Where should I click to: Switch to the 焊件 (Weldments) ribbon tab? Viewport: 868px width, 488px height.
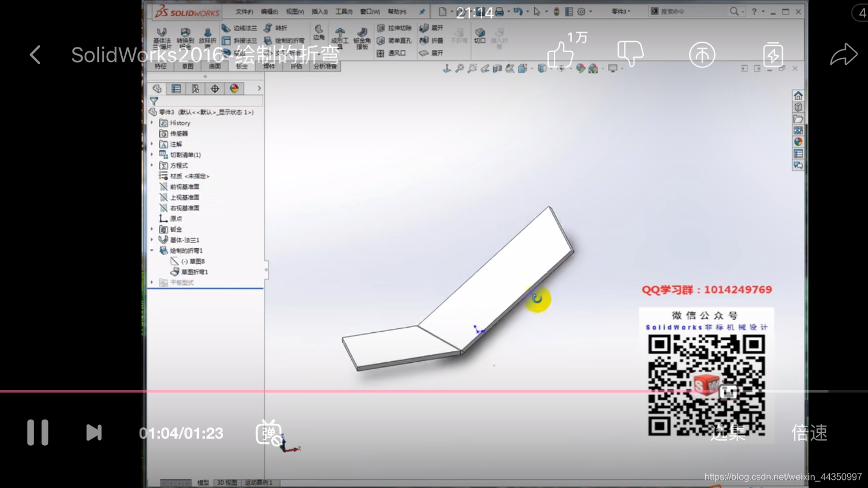pyautogui.click(x=269, y=67)
